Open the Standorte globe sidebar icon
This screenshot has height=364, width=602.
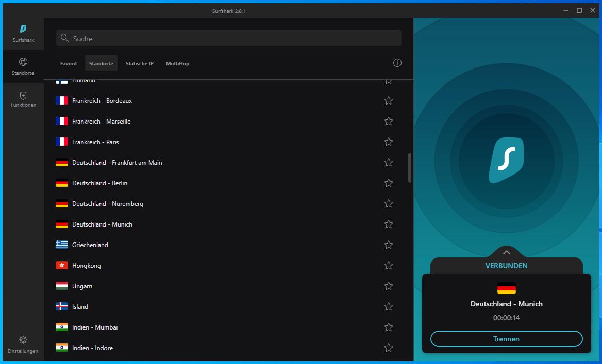coord(23,62)
